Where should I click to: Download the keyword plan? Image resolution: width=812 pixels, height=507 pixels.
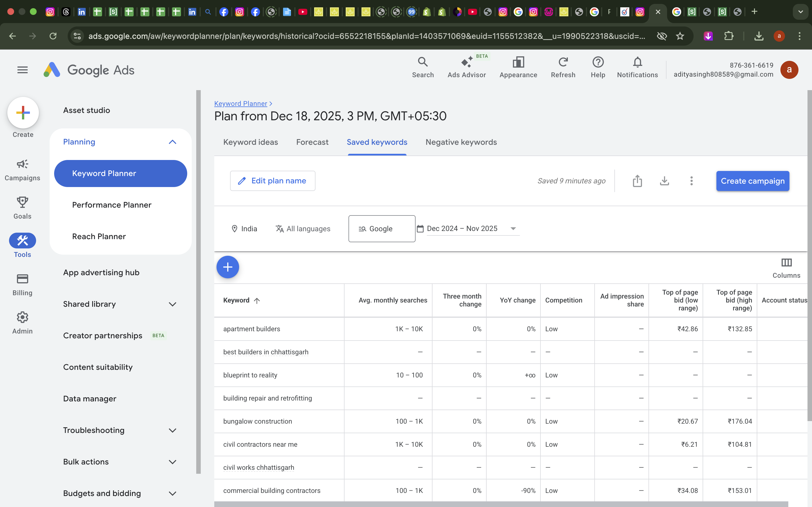coord(664,181)
